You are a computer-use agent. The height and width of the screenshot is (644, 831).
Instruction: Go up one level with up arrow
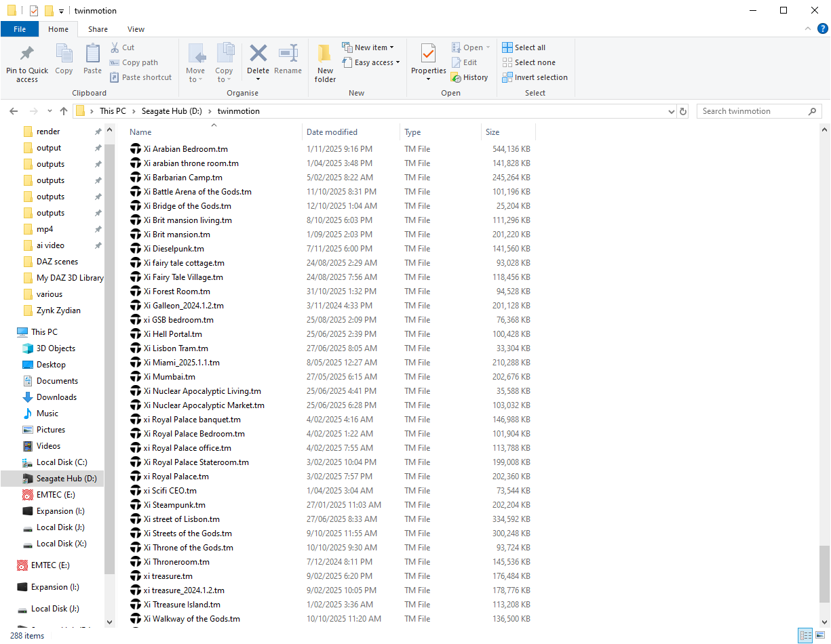click(64, 111)
